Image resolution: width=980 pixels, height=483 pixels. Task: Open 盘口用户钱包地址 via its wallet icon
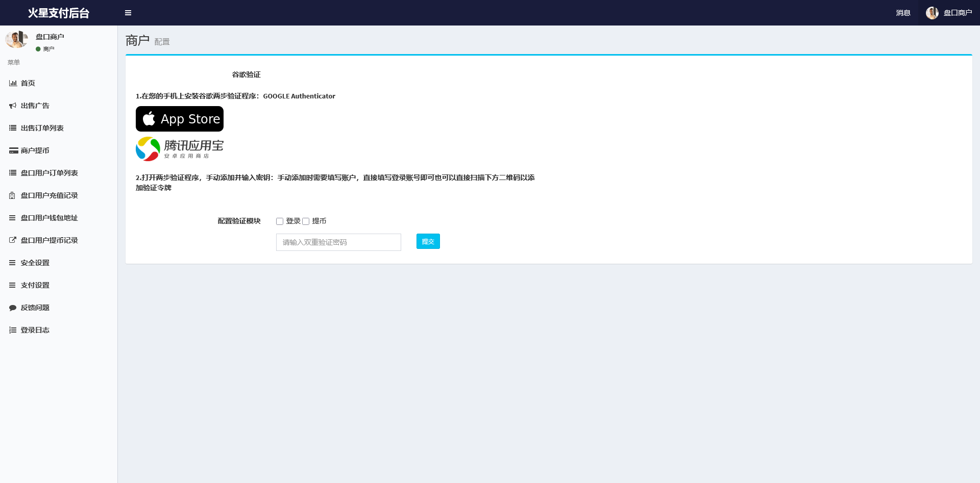point(13,218)
